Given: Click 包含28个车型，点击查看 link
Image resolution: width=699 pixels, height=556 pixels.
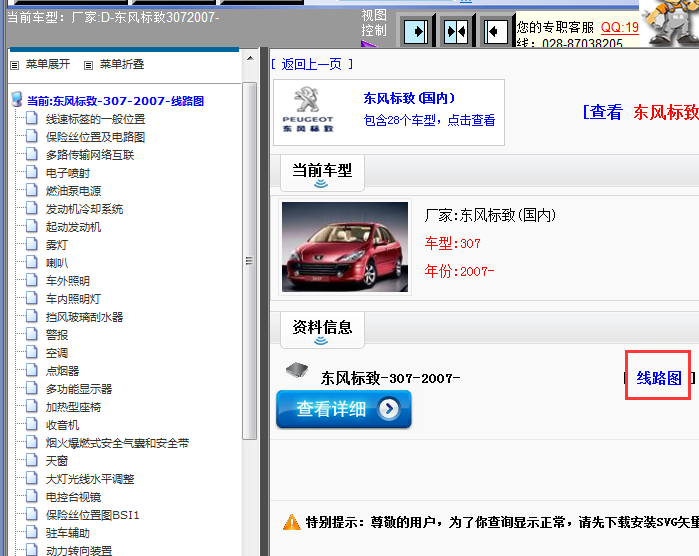Looking at the screenshot, I should click(x=429, y=120).
